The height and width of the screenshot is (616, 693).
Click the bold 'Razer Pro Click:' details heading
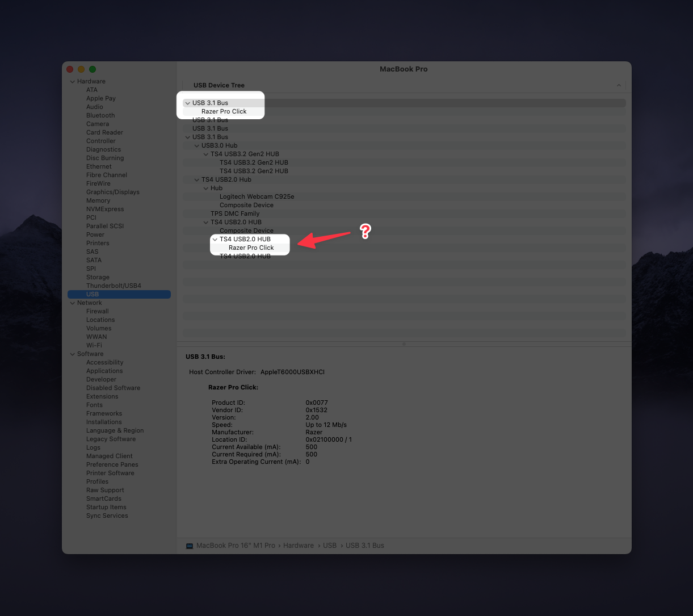pos(233,388)
